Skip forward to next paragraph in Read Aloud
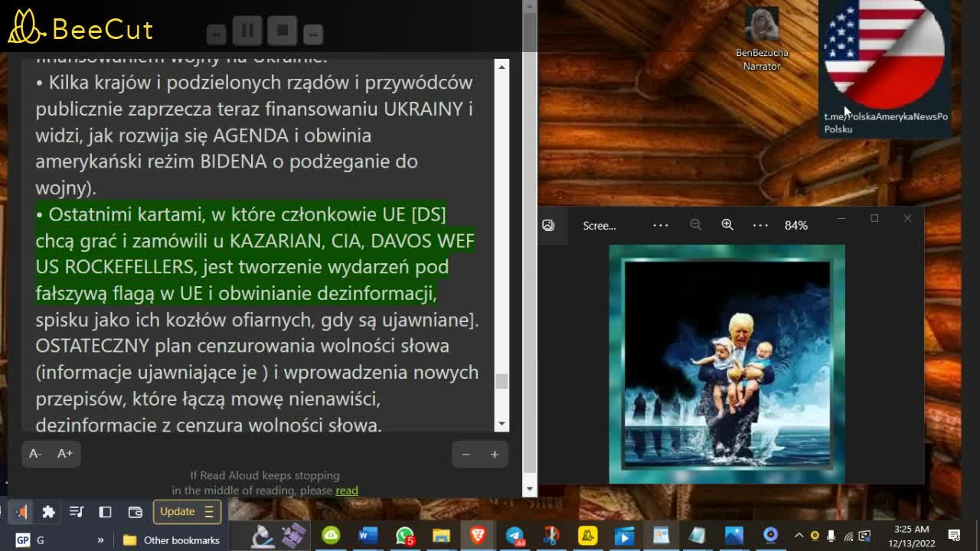 pyautogui.click(x=313, y=34)
